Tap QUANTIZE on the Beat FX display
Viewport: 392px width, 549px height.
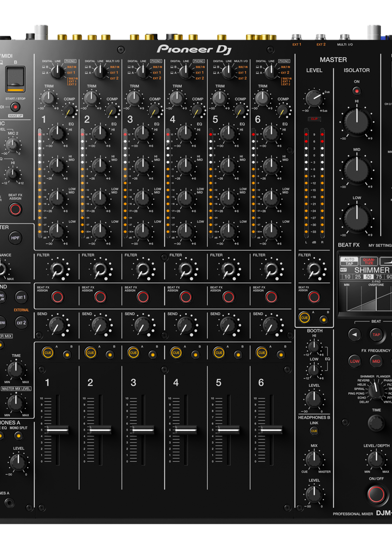[369, 261]
